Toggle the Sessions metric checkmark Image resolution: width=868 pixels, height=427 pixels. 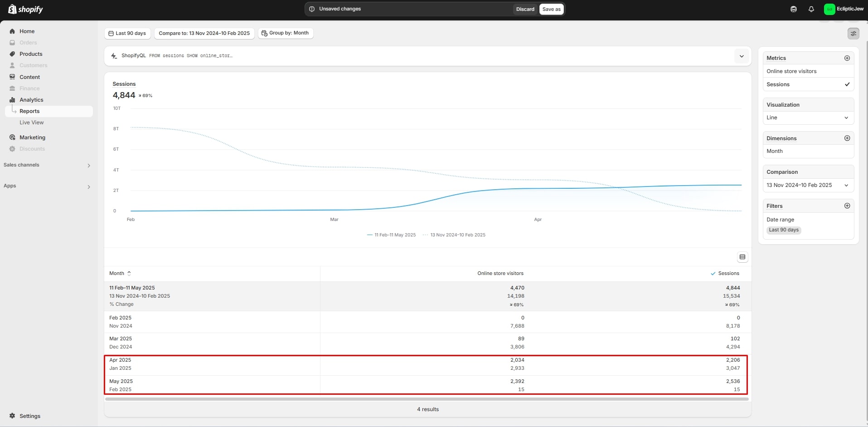847,84
